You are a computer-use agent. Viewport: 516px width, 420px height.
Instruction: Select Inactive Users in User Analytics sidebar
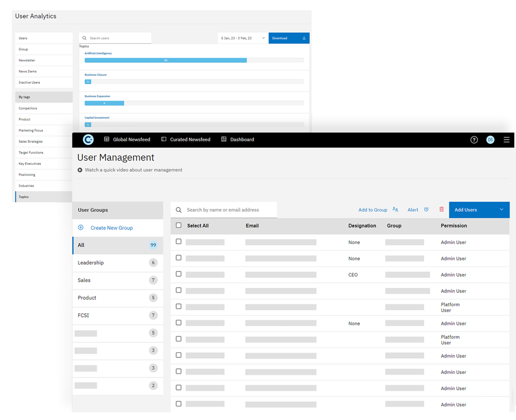pyautogui.click(x=44, y=82)
